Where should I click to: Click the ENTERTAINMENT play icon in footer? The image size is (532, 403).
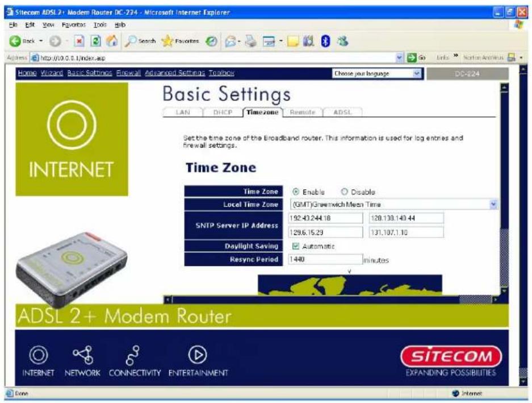click(x=198, y=355)
